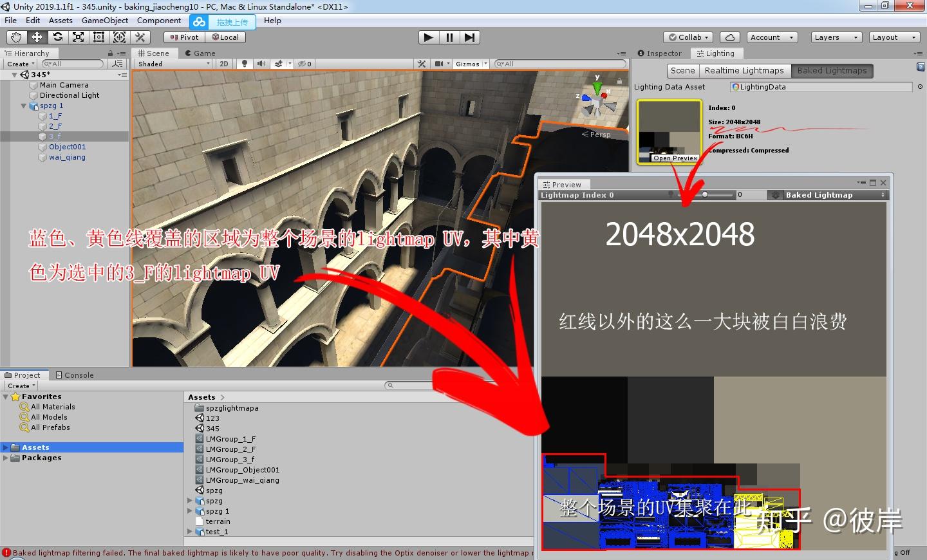Click the lightmap thumbnail preview

pos(669,132)
